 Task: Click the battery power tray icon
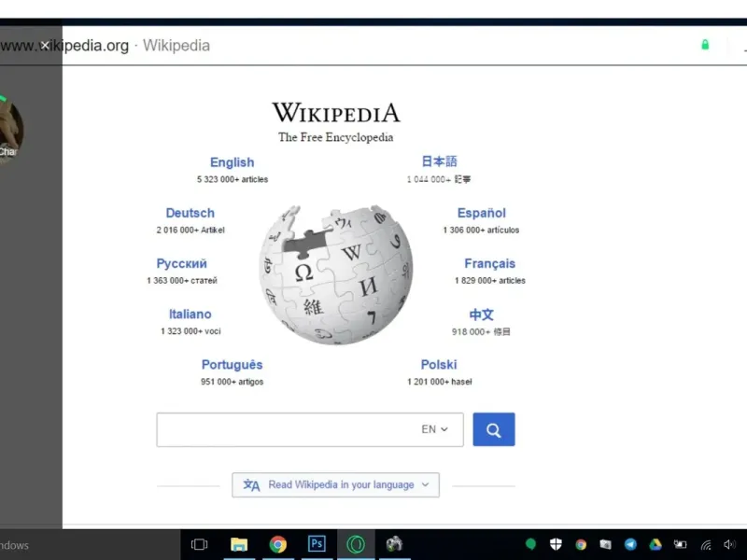(x=680, y=544)
